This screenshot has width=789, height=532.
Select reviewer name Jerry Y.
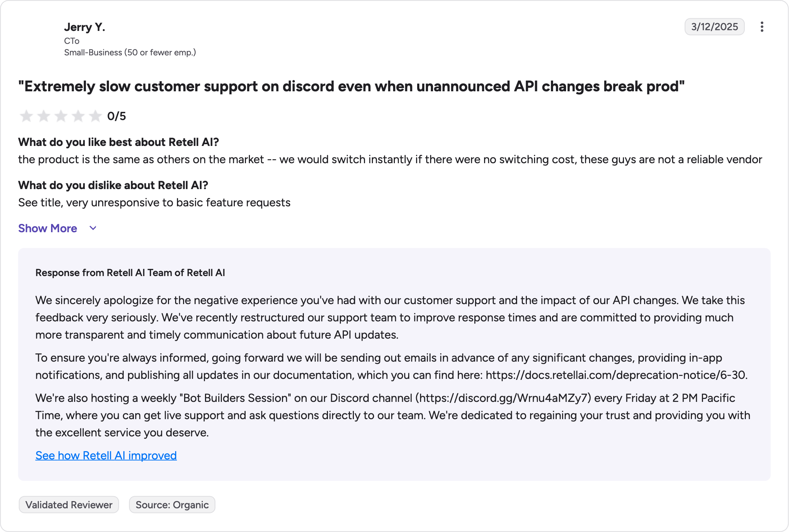point(85,27)
